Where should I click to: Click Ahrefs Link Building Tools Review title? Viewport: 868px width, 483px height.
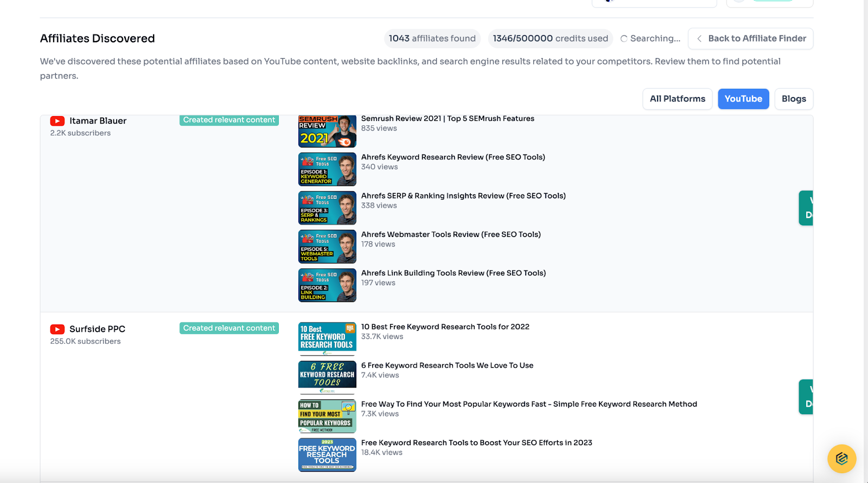(454, 273)
